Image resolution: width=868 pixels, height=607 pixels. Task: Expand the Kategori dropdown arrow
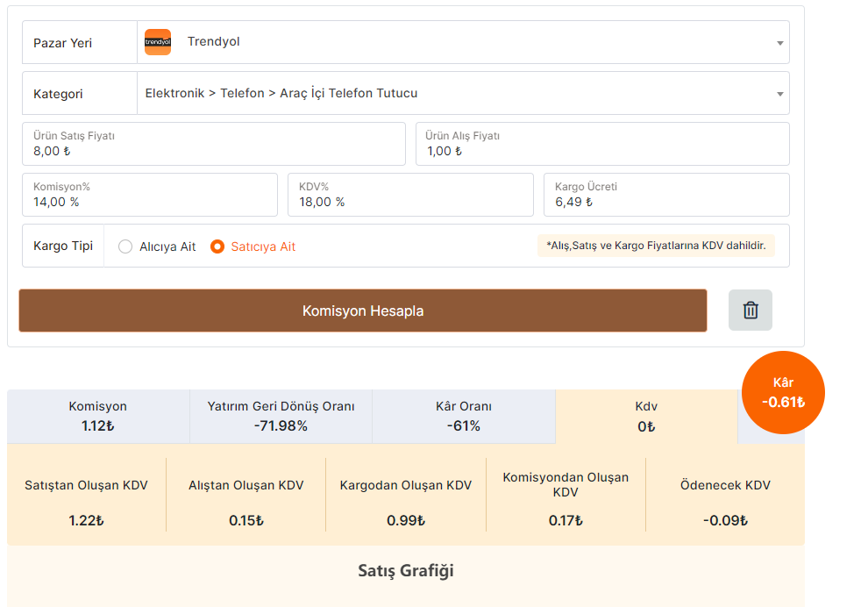tap(779, 94)
